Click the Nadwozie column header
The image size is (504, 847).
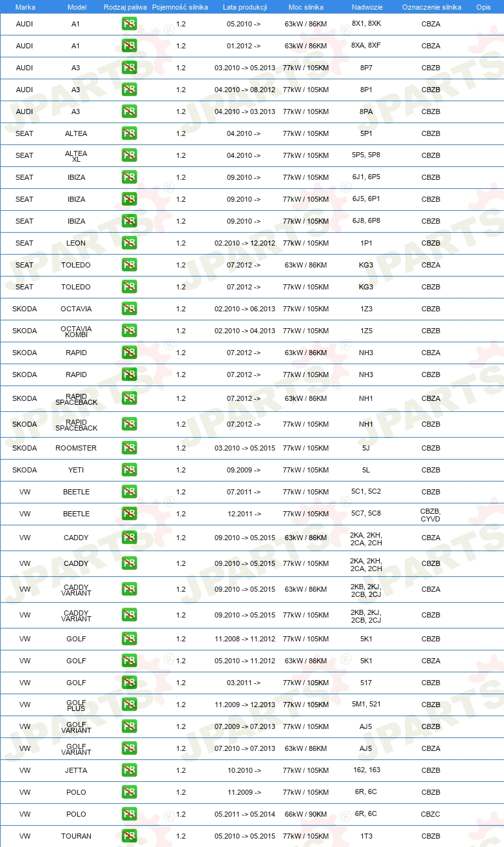(x=366, y=7)
